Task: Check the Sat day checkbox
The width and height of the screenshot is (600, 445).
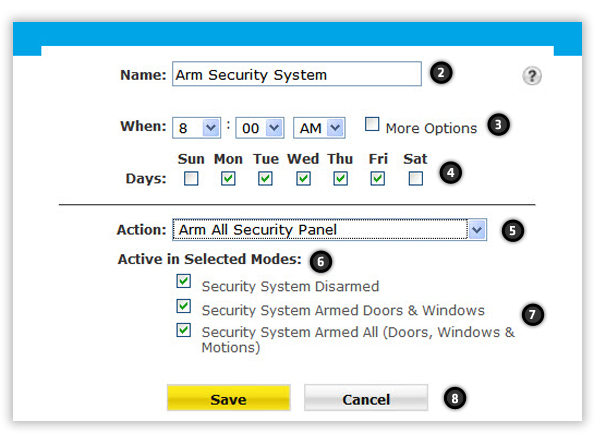Action: [415, 178]
